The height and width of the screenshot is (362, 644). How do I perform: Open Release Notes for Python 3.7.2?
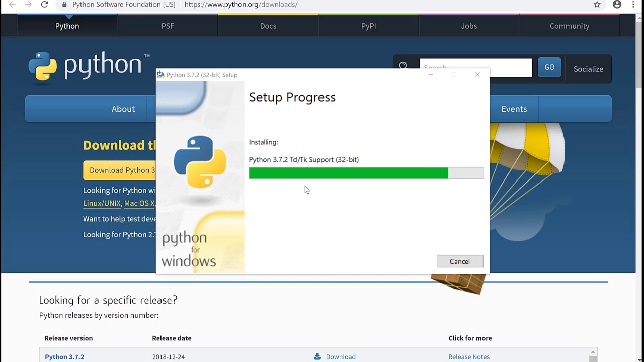pos(469,357)
